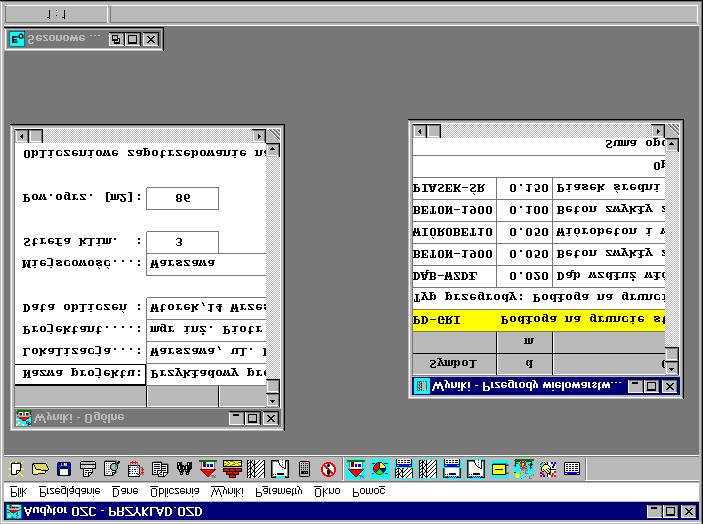
Task: Click the room outline icon on gray background
Action: [x=280, y=469]
